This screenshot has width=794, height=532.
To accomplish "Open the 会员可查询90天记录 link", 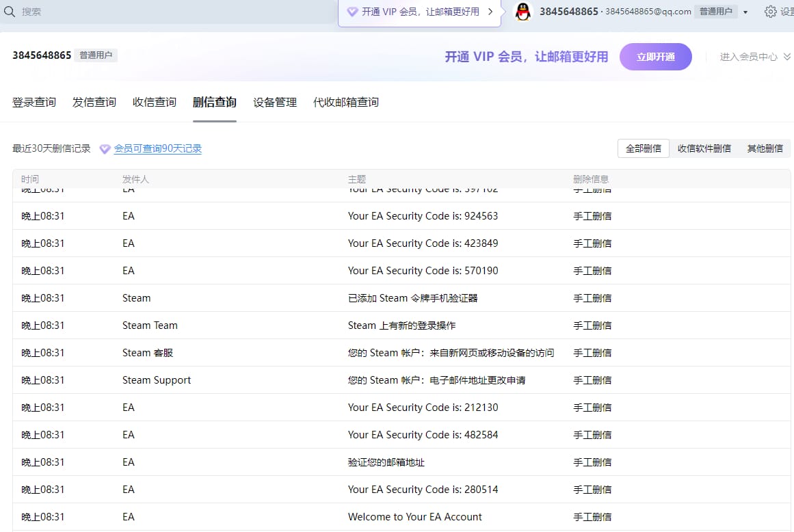I will [157, 149].
